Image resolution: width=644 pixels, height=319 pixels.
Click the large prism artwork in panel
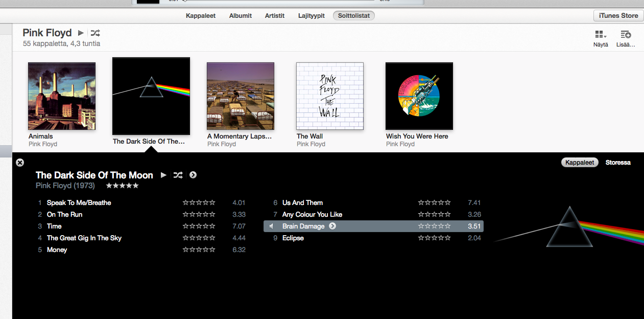(569, 226)
